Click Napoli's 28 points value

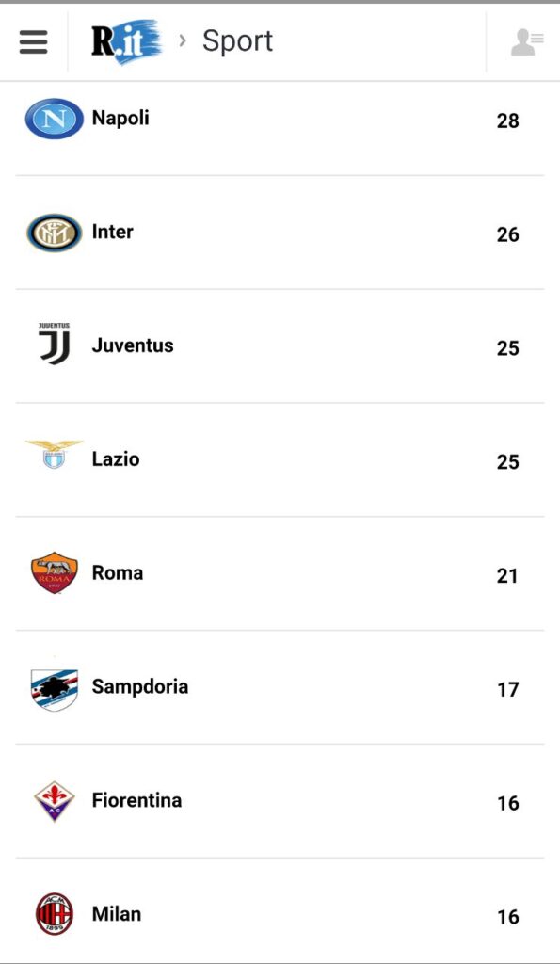pos(507,120)
